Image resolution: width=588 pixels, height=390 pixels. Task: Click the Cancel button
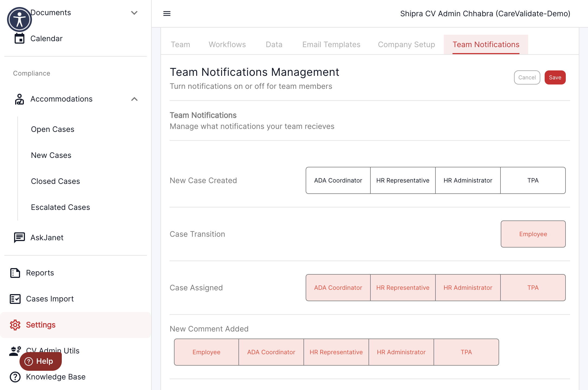coord(527,77)
